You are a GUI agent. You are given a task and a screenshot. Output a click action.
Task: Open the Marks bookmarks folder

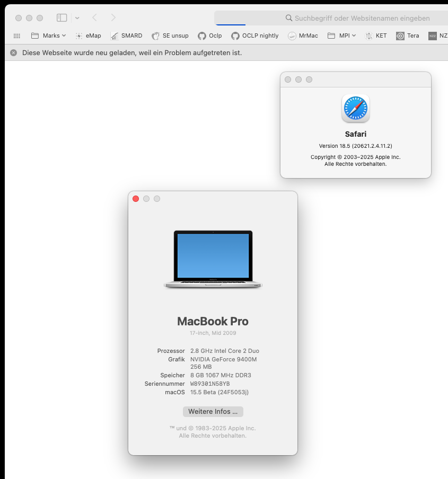tap(49, 36)
